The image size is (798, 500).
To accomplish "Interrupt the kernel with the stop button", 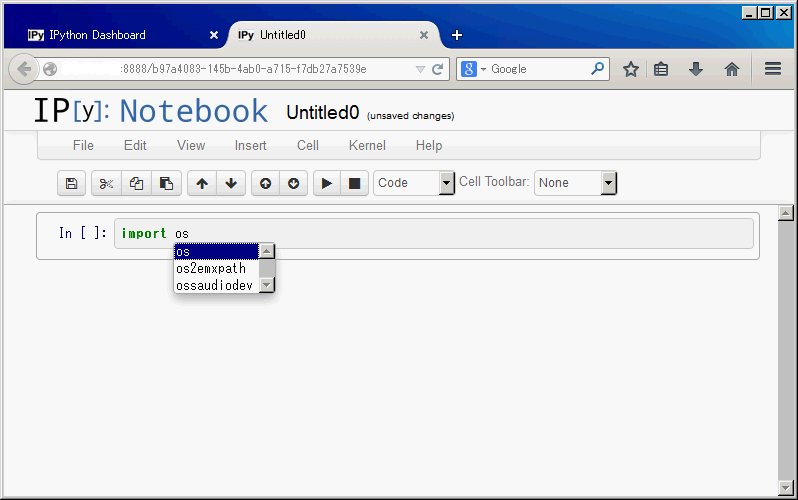I will click(x=354, y=183).
